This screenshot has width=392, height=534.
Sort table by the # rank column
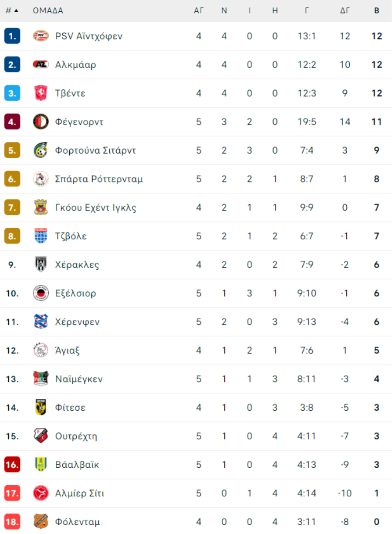[x=12, y=10]
